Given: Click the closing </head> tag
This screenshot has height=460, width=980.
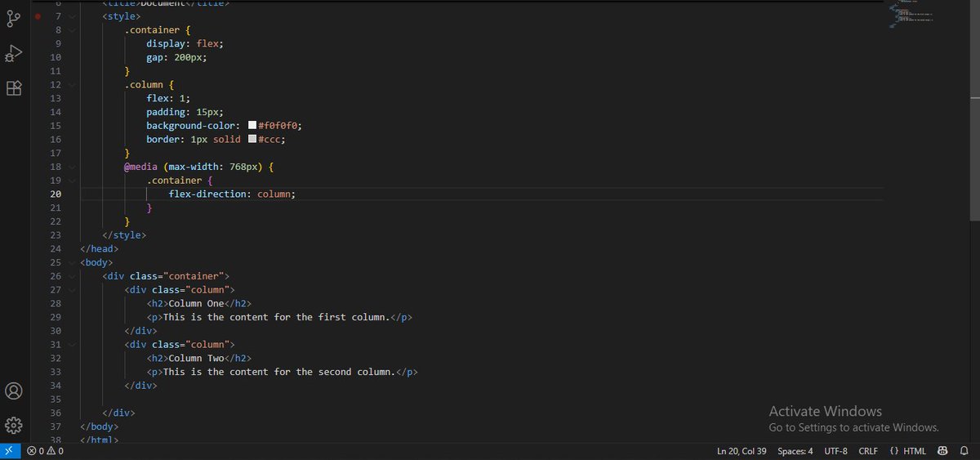Looking at the screenshot, I should [x=100, y=249].
